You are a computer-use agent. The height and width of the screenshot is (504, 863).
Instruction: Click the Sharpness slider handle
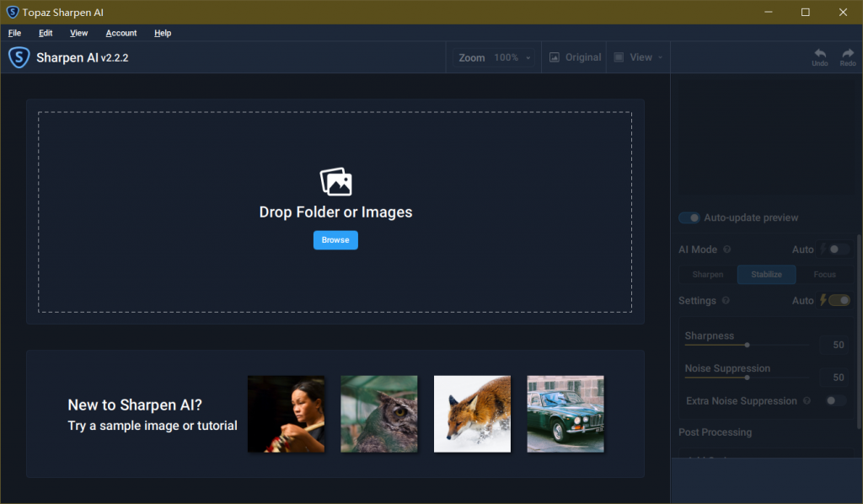coord(747,345)
